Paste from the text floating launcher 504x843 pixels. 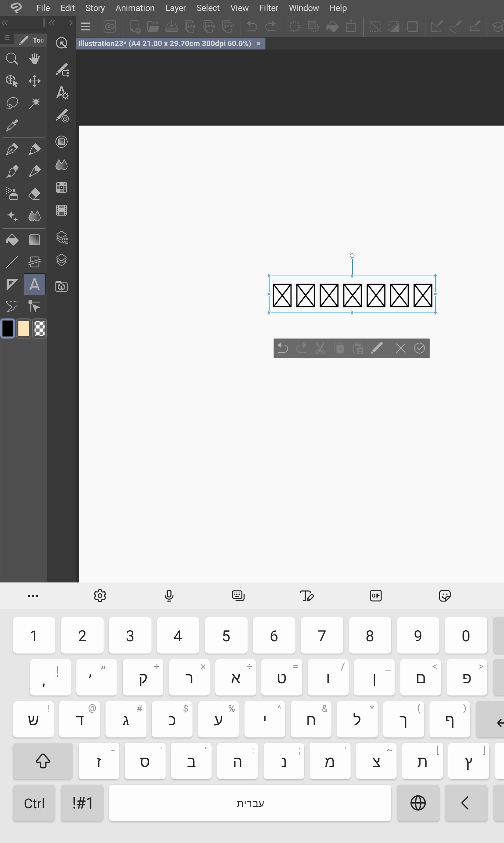(x=358, y=348)
